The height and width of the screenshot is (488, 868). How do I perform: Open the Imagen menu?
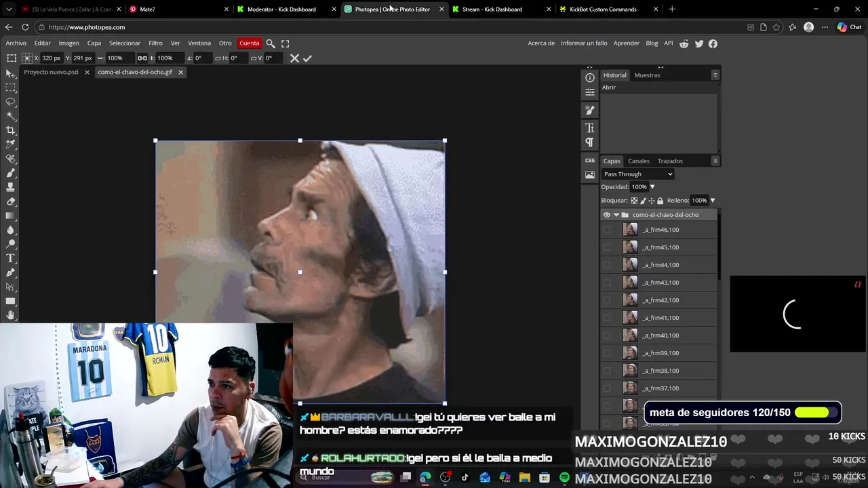(x=68, y=43)
